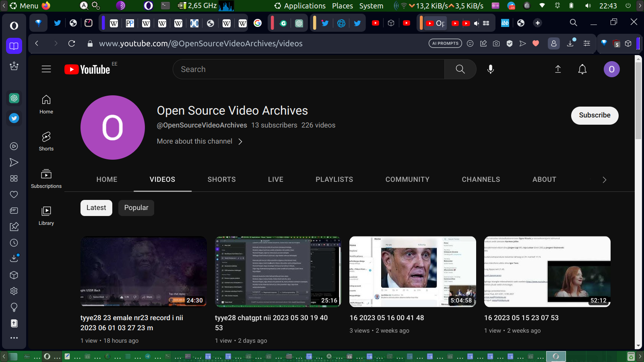Open Library in the YouTube sidebar
The height and width of the screenshot is (362, 644).
46,216
